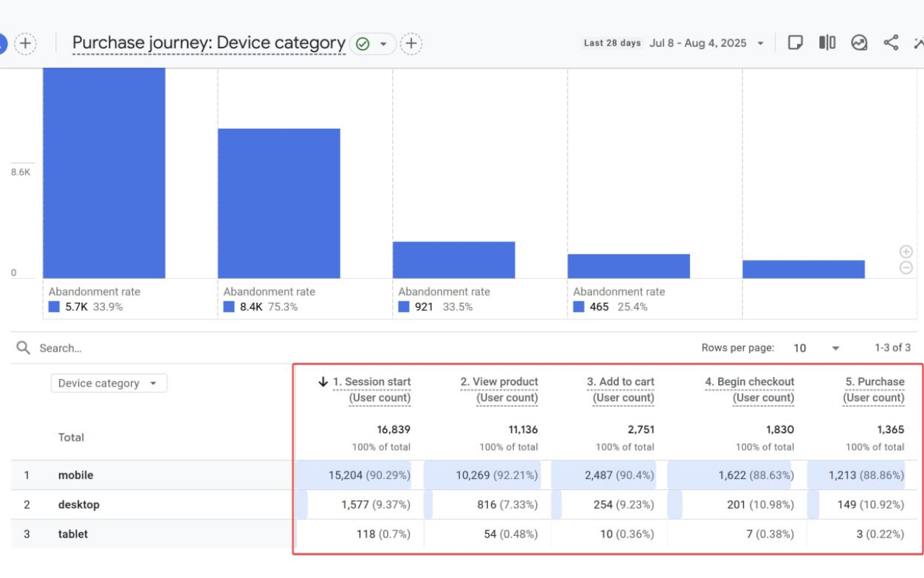Click the blue swatch beside 8.4K abandonment
This screenshot has width=924, height=578.
click(229, 307)
